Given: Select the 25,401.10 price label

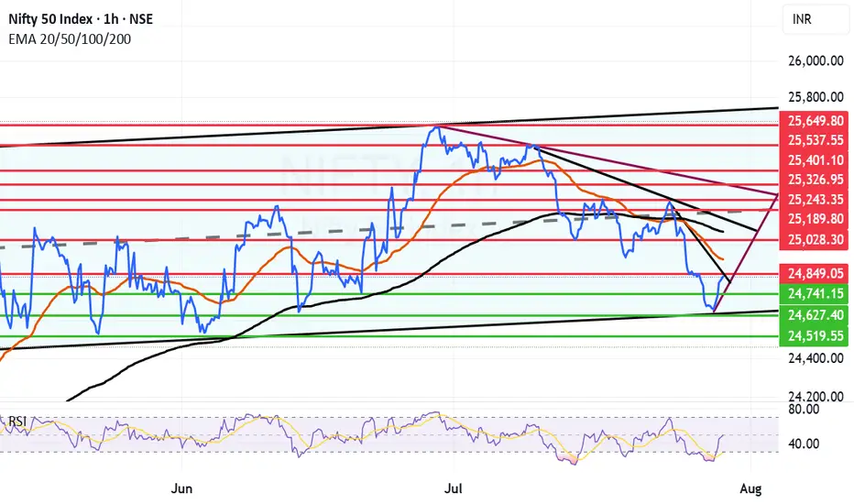Looking at the screenshot, I should coord(816,160).
